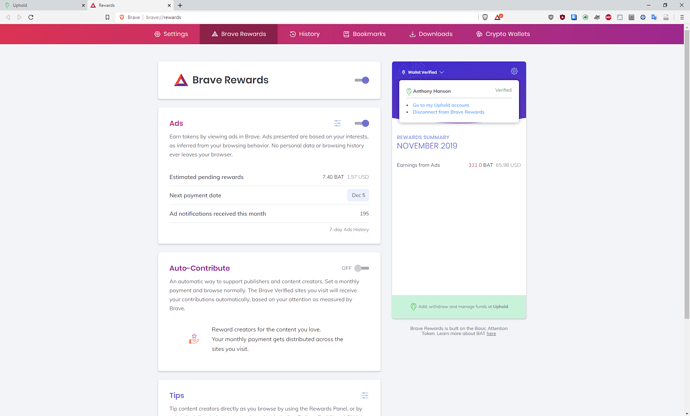The height and width of the screenshot is (416, 690).
Task: Expand the Wallet Verified dropdown
Action: coord(422,72)
